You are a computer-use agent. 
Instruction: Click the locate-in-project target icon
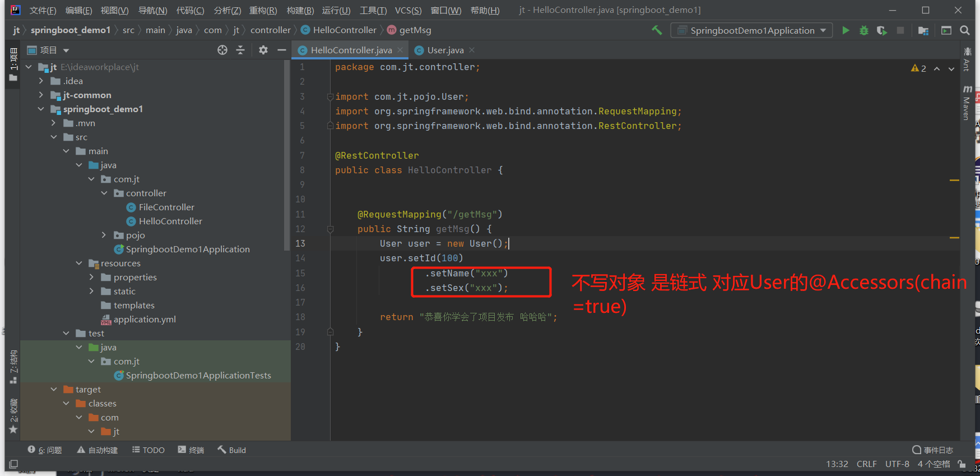222,50
